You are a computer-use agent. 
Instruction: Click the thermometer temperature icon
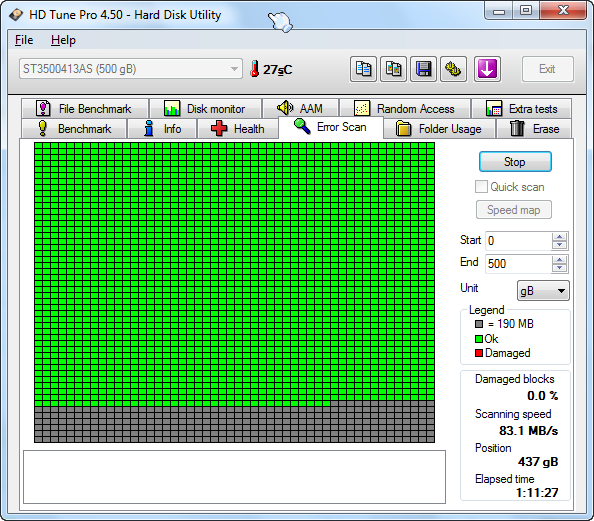tap(255, 69)
